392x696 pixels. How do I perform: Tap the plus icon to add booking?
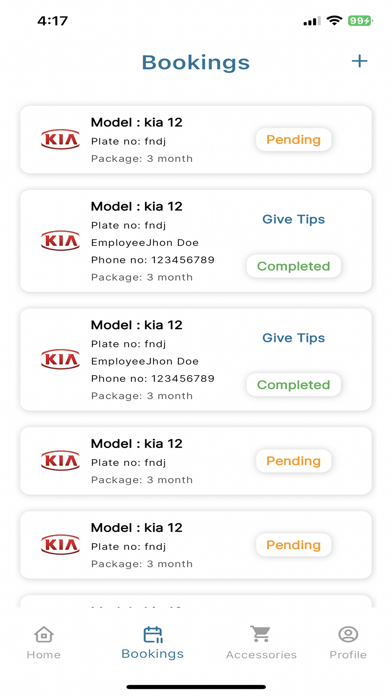pyautogui.click(x=359, y=61)
